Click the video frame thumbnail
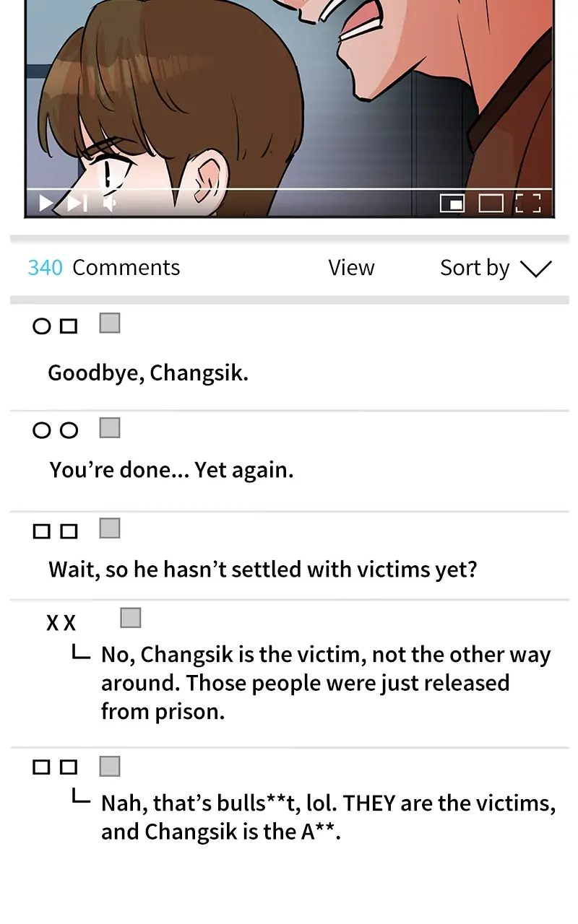Image resolution: width=578 pixels, height=924 pixels. point(289,108)
